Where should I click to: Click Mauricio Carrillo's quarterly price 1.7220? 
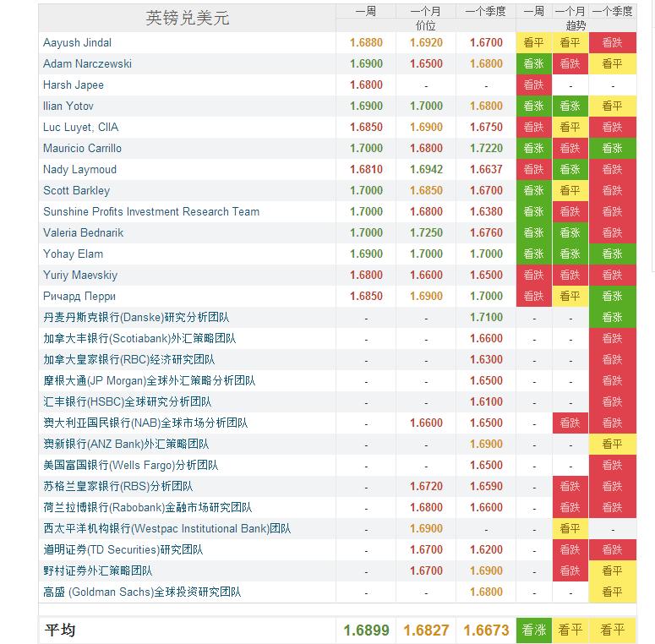486,148
